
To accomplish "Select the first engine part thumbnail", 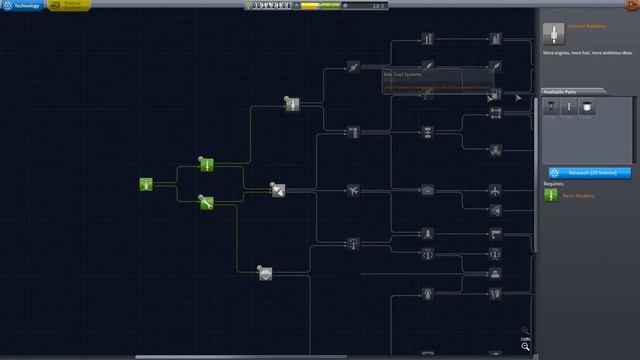I will pos(551,107).
